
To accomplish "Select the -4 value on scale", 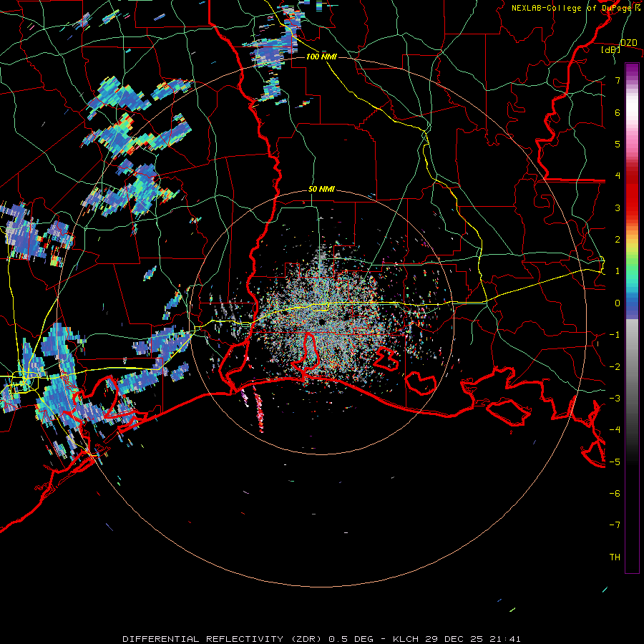I will [615, 430].
